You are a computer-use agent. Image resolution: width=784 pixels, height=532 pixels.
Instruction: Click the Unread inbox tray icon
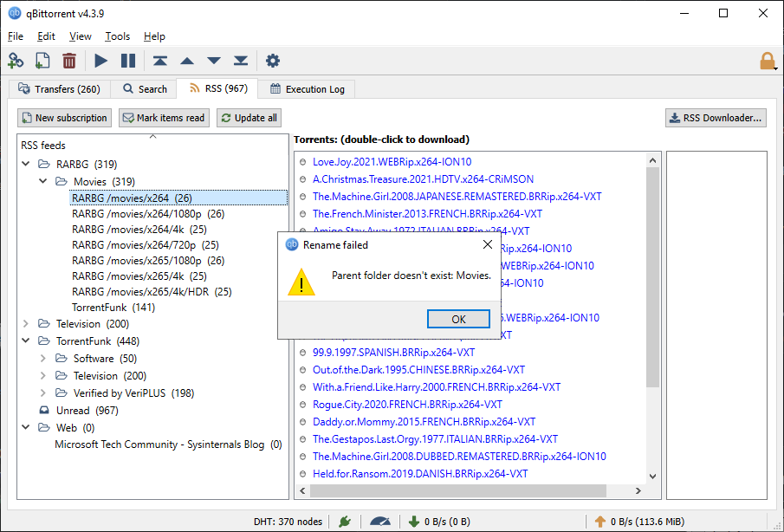pos(44,411)
